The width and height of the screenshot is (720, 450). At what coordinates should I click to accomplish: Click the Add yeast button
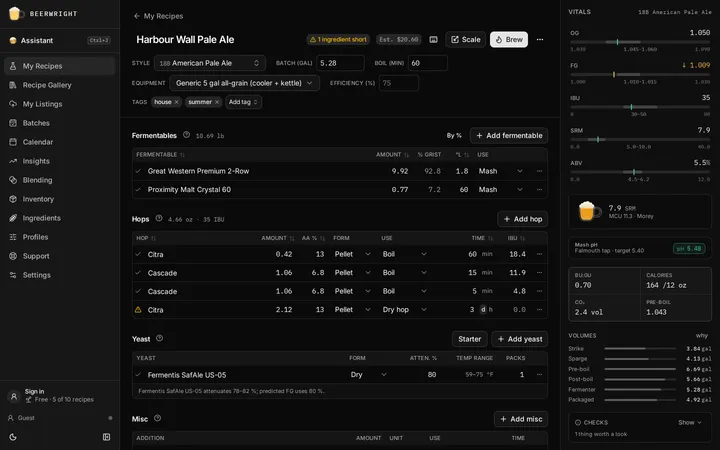pos(520,339)
